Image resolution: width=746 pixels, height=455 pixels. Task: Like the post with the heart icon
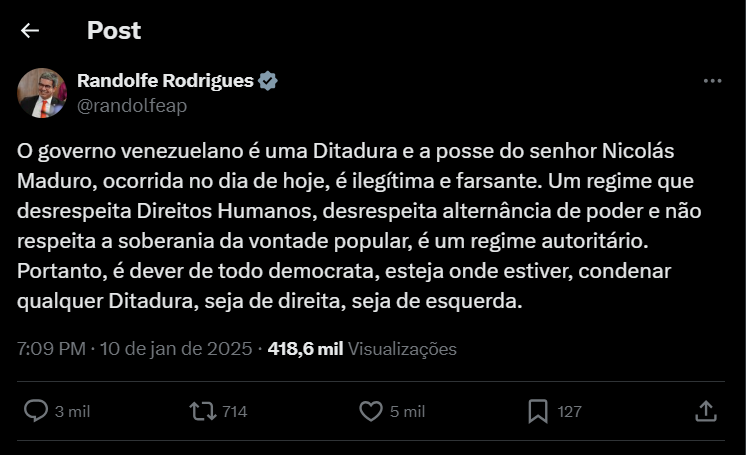(x=371, y=411)
